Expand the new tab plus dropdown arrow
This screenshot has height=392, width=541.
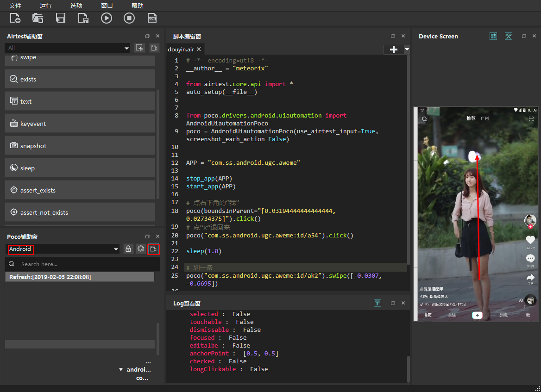tap(407, 49)
